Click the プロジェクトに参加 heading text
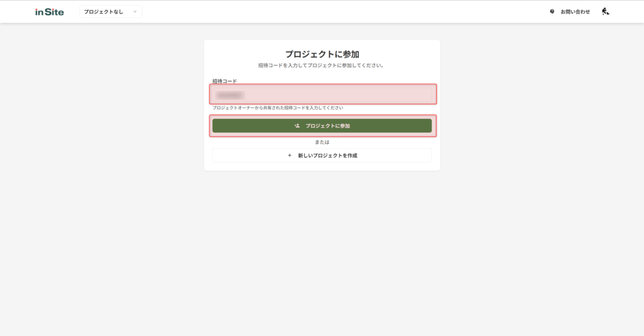 click(x=323, y=54)
